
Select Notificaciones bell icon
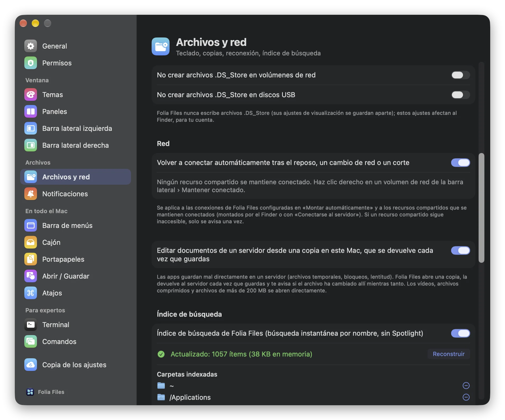pyautogui.click(x=31, y=194)
